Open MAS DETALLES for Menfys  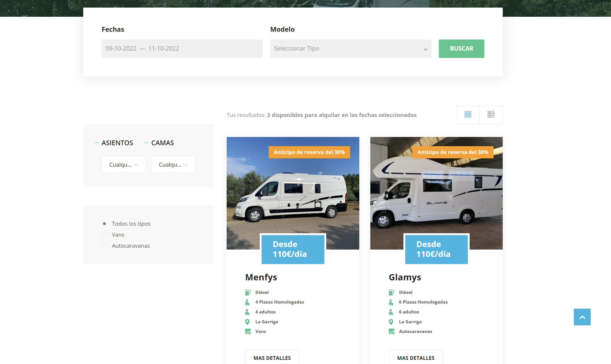(272, 358)
